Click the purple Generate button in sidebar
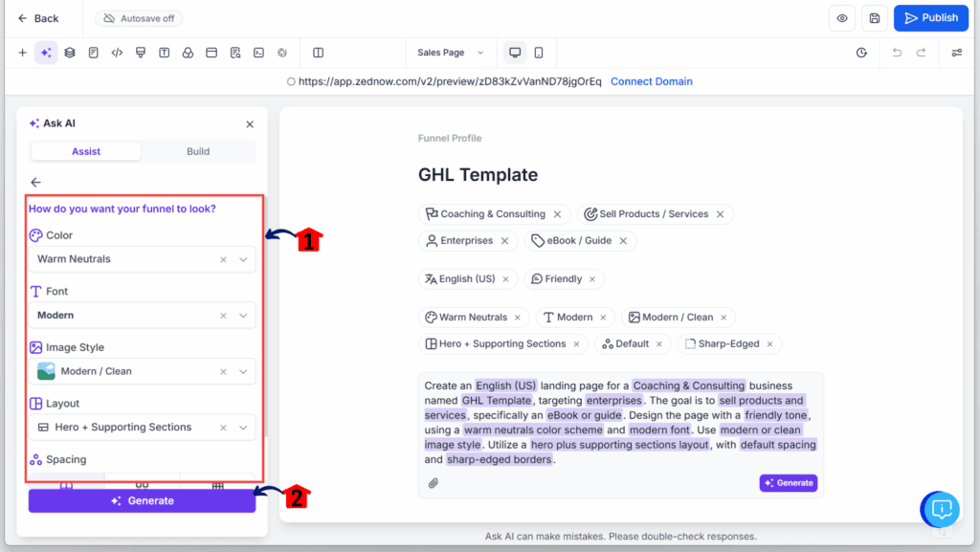 pyautogui.click(x=142, y=500)
